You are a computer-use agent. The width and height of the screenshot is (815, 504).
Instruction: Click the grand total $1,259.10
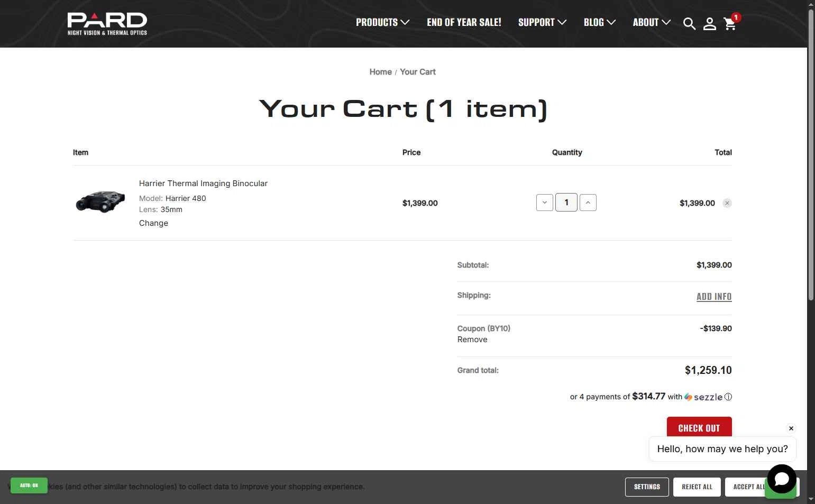[708, 370]
